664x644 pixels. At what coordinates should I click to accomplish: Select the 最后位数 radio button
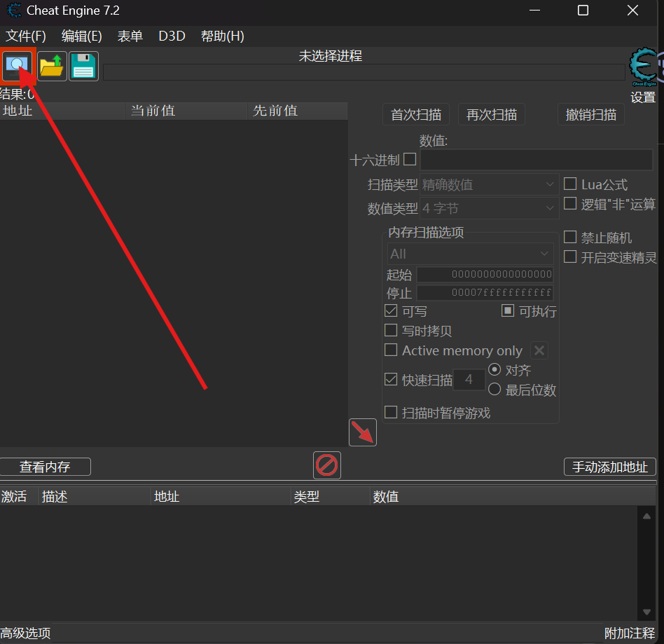(494, 390)
